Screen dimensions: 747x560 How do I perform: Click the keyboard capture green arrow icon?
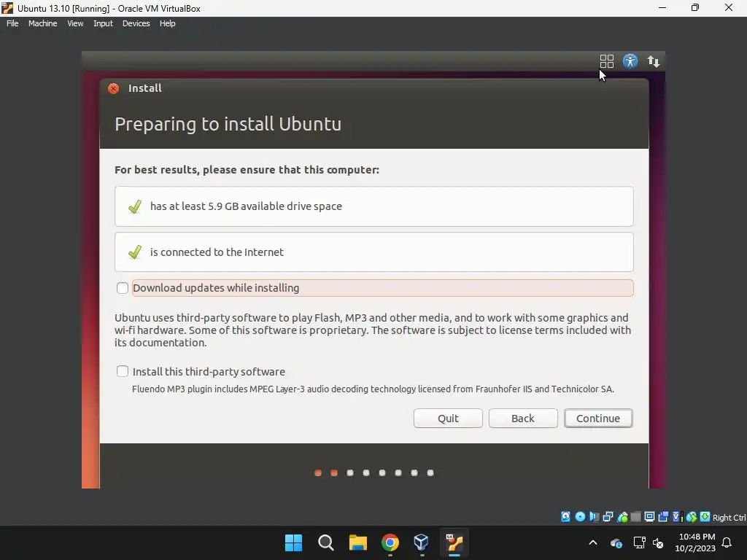tap(705, 517)
